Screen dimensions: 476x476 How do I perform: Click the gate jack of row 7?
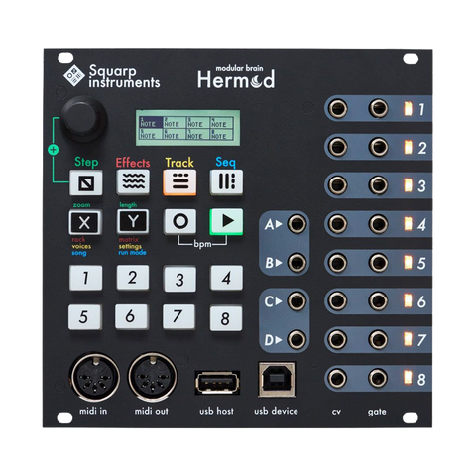[379, 339]
